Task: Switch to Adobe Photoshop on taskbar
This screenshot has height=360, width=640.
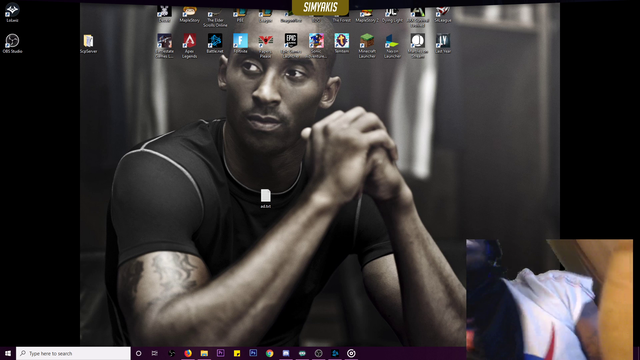Action: pos(253,353)
